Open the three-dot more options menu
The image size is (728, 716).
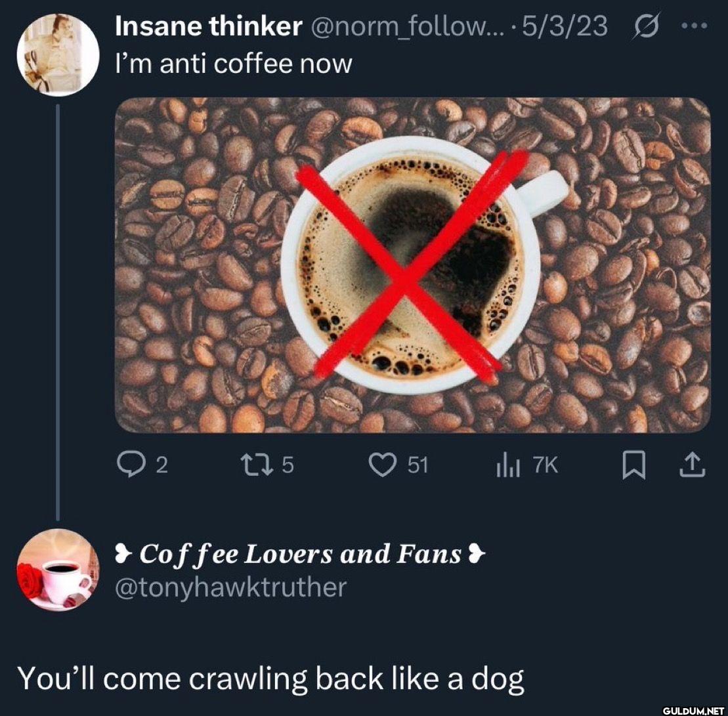[x=694, y=28]
